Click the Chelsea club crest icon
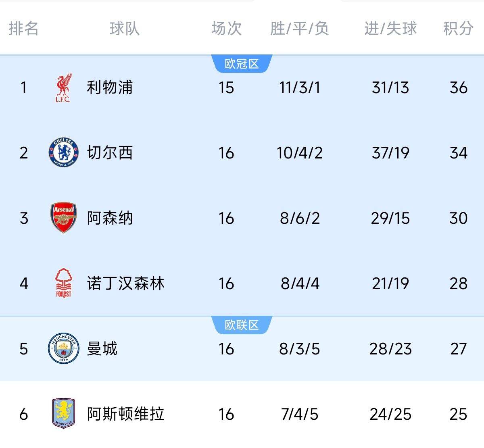This screenshot has width=484, height=448. 63,153
